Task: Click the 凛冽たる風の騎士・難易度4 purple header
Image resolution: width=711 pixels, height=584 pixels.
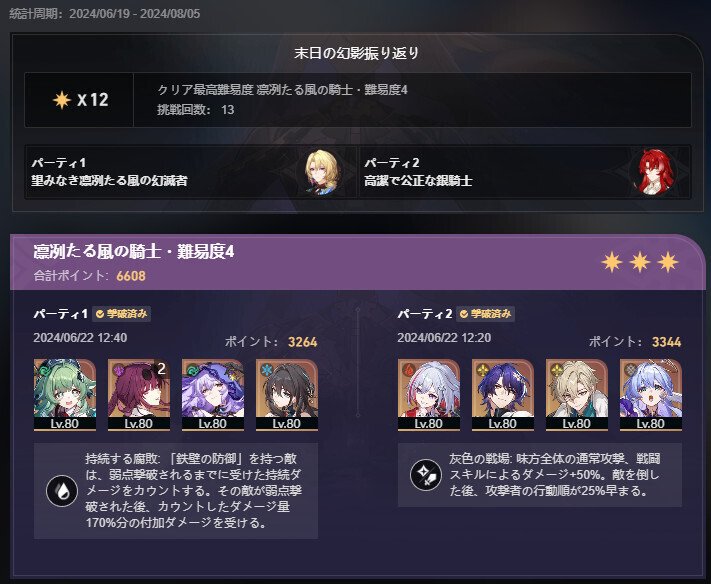Action: click(358, 263)
